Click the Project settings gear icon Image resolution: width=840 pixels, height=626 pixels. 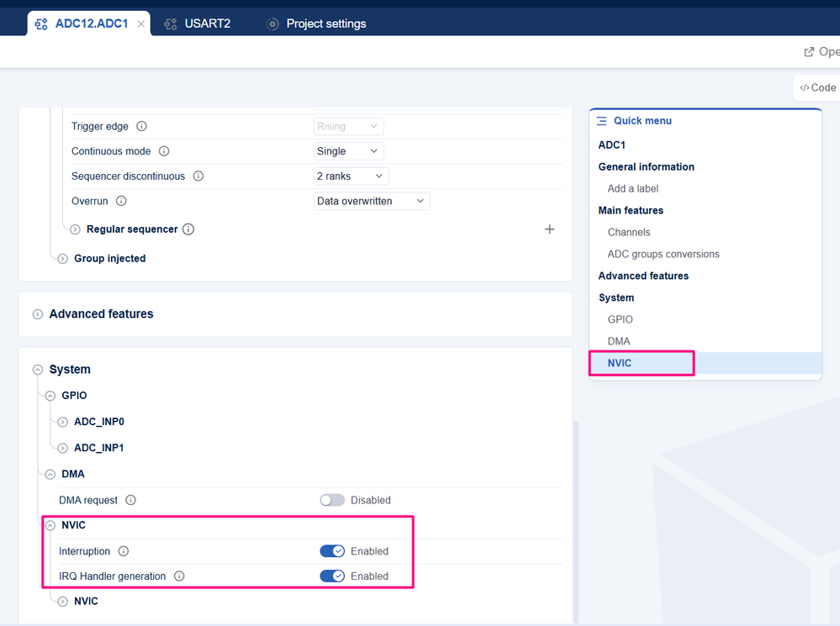tap(272, 24)
